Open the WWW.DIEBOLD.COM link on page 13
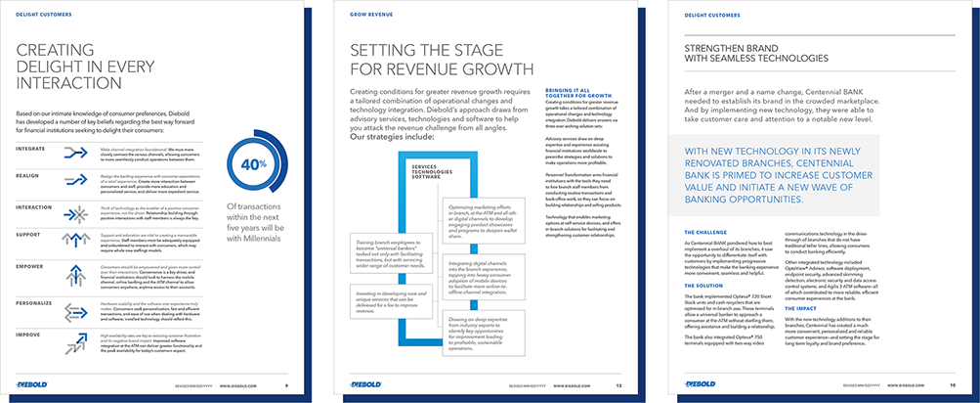 (x=572, y=386)
